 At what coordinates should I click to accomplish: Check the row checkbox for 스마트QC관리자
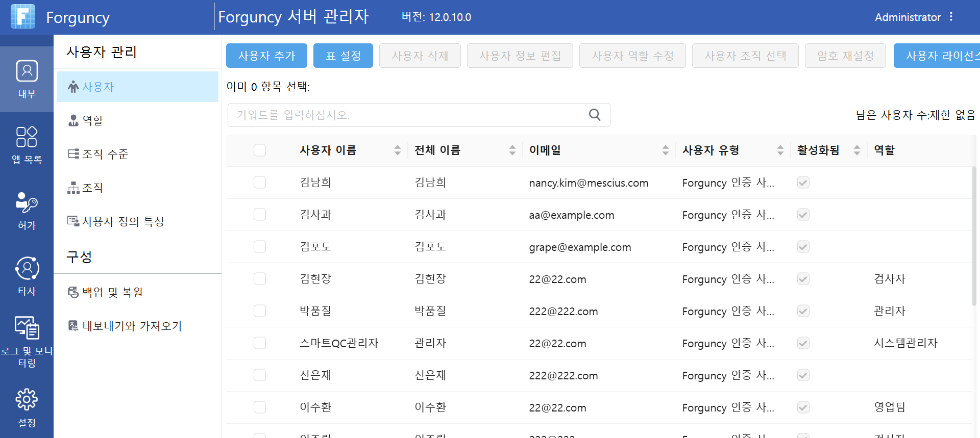(x=260, y=343)
